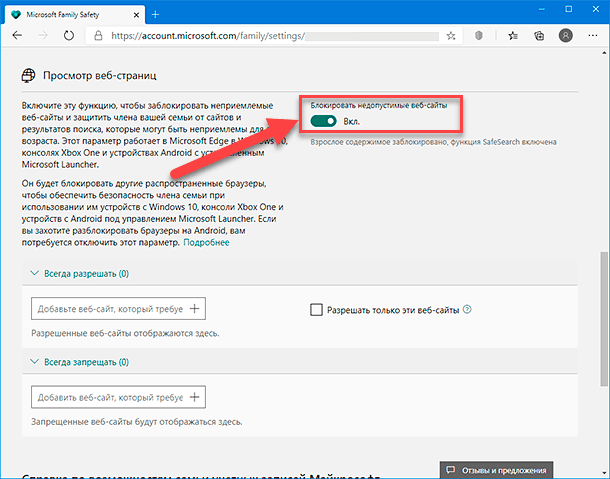
Task: Click the 'Просмотр веб-страниц' heading
Action: [100, 75]
